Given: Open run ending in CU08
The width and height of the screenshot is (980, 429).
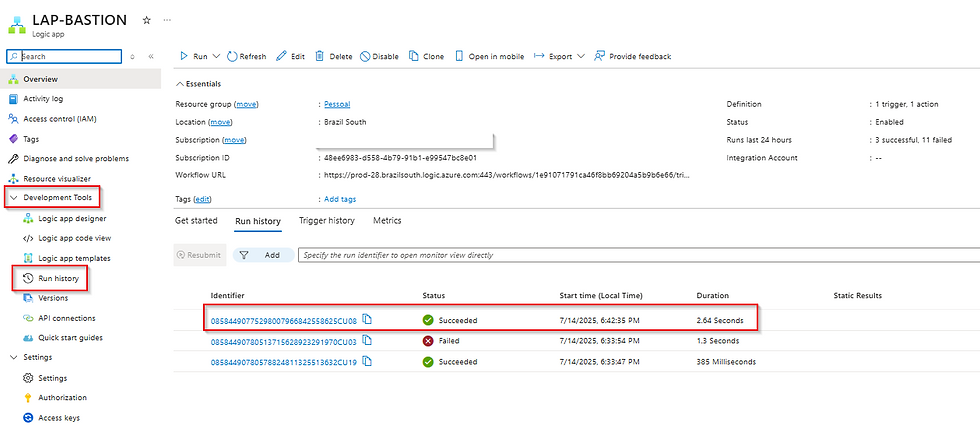Looking at the screenshot, I should [284, 321].
